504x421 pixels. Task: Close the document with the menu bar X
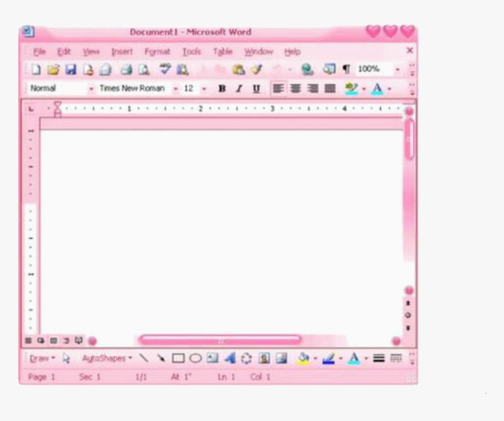tap(410, 50)
